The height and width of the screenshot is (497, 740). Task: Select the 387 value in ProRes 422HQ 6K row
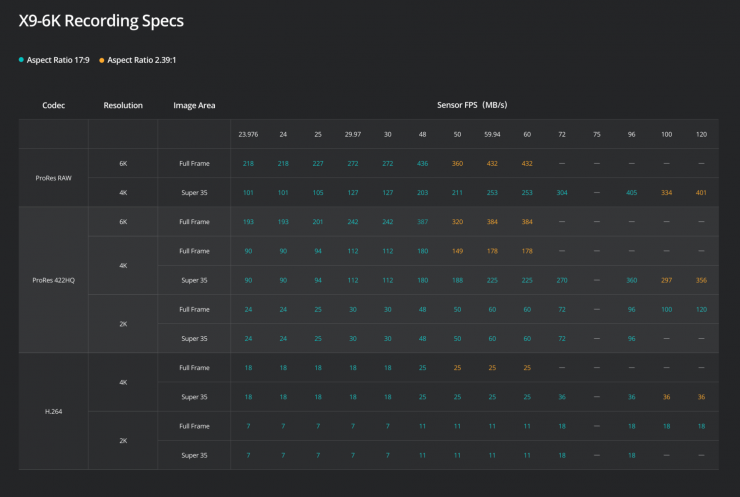click(x=422, y=221)
